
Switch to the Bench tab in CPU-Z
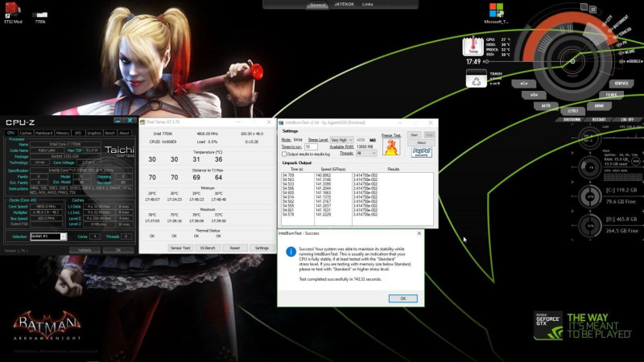tap(109, 133)
